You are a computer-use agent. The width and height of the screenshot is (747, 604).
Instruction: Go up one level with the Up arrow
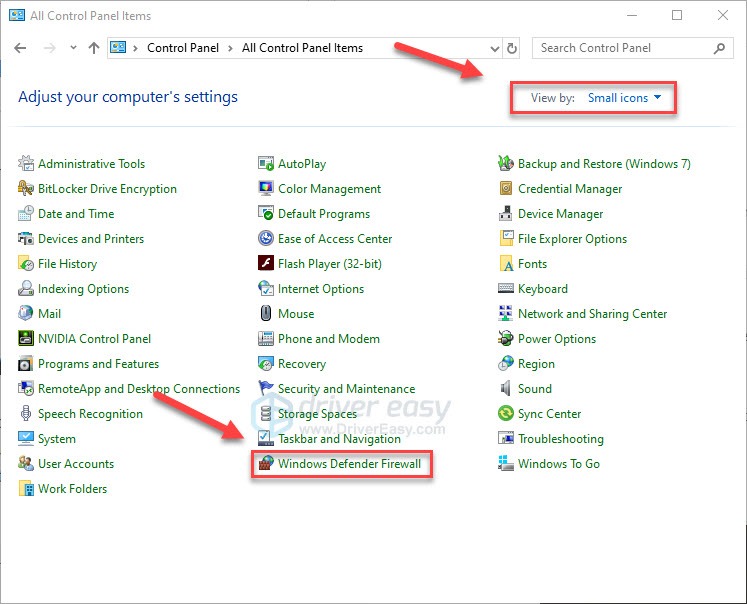point(94,48)
